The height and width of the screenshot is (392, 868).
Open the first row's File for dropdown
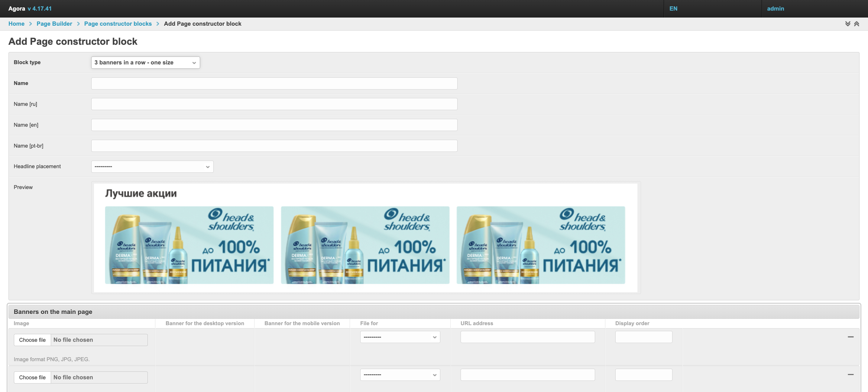[x=400, y=337]
